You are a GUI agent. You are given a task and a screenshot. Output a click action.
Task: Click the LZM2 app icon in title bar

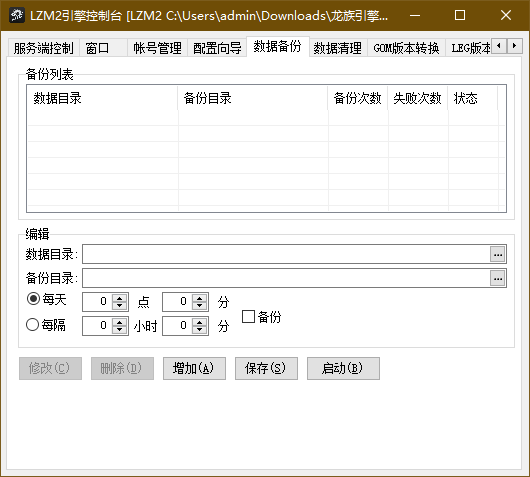17,15
